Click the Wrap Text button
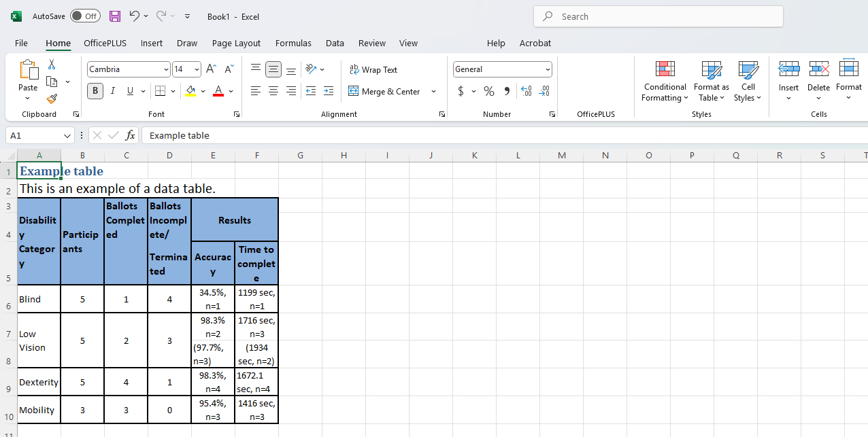The width and height of the screenshot is (868, 437). (373, 69)
